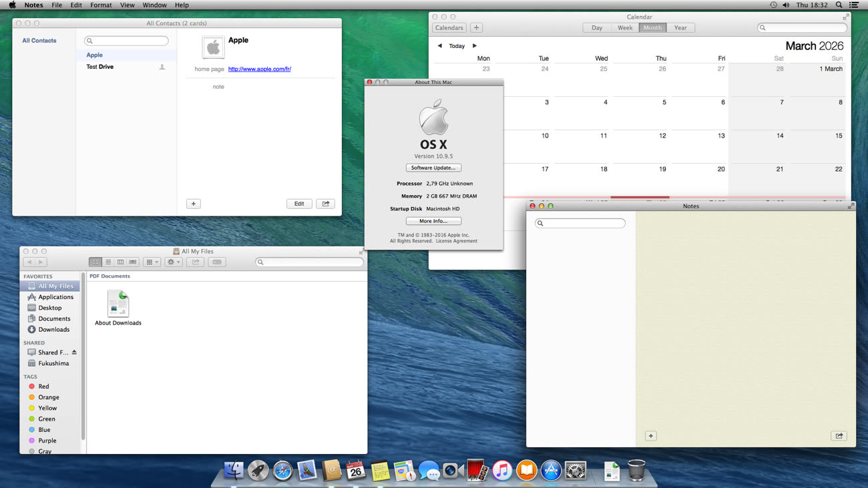Open the Finder arrange-by dropdown
Screen dimensions: 868x488
coord(152,262)
